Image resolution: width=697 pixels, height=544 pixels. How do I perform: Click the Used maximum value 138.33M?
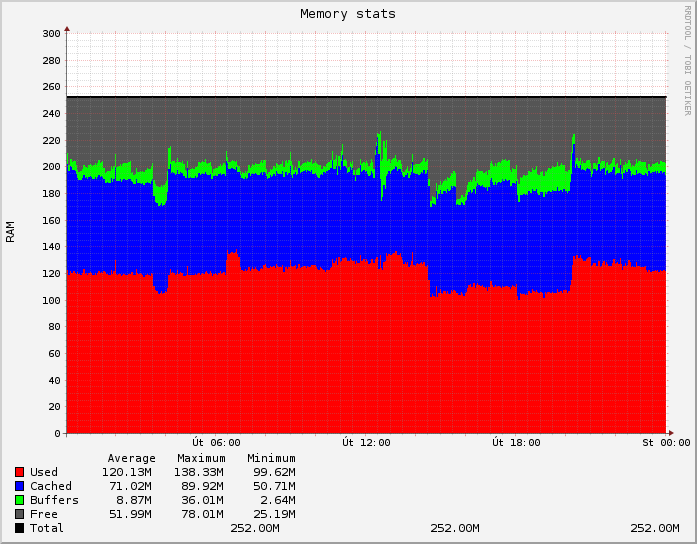point(198,472)
